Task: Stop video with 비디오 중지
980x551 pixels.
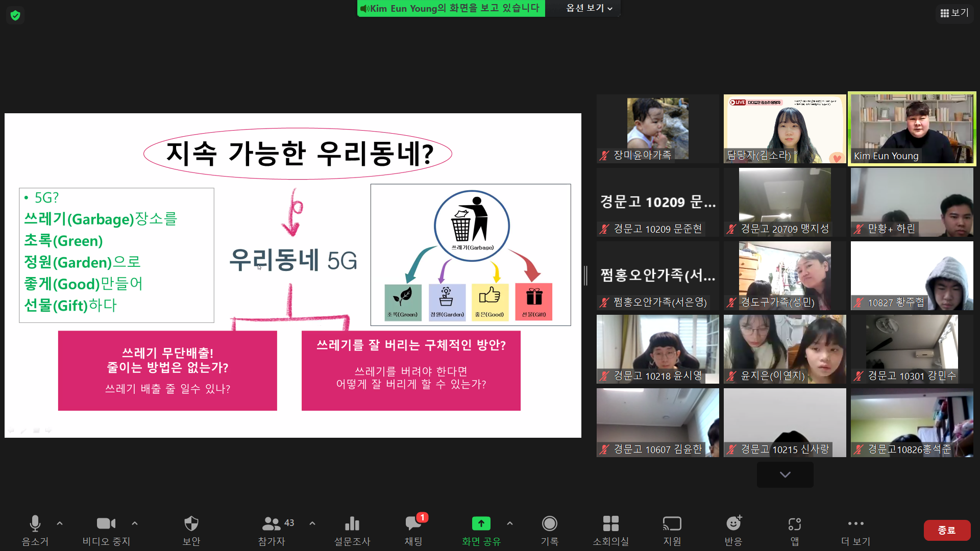Action: pyautogui.click(x=106, y=524)
